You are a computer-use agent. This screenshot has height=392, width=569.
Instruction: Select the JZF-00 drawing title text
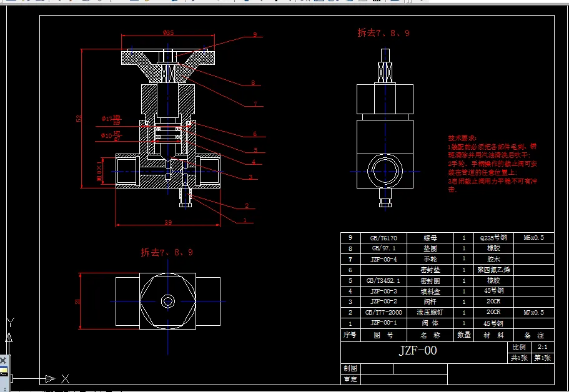(418, 350)
